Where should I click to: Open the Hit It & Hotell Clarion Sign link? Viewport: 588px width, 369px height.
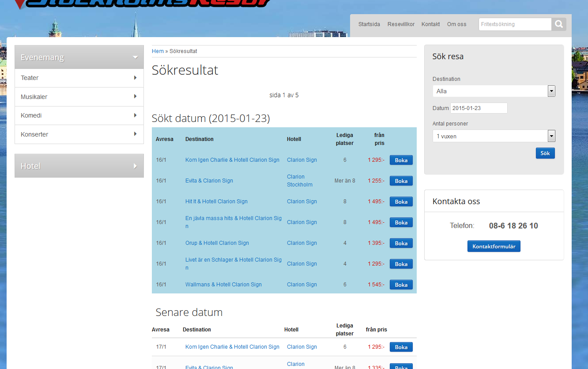[x=216, y=202]
